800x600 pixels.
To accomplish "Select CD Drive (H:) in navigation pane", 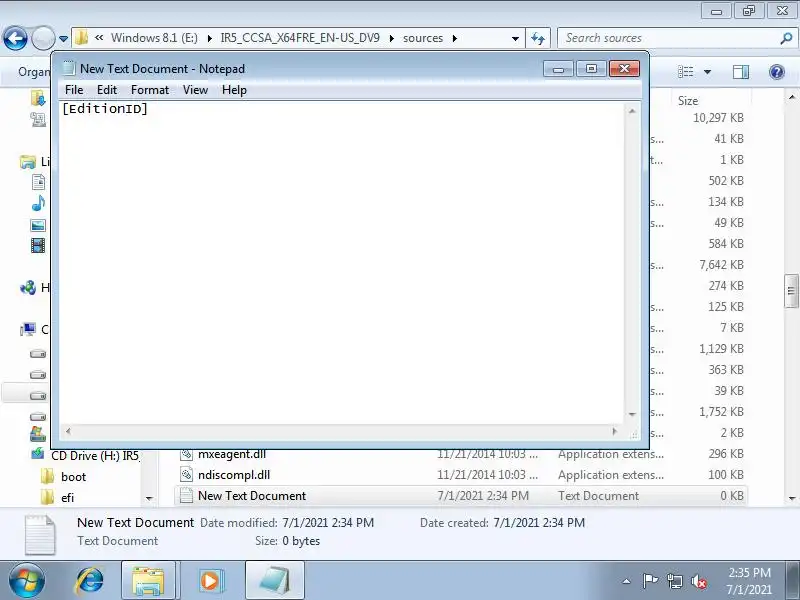I will (95, 456).
